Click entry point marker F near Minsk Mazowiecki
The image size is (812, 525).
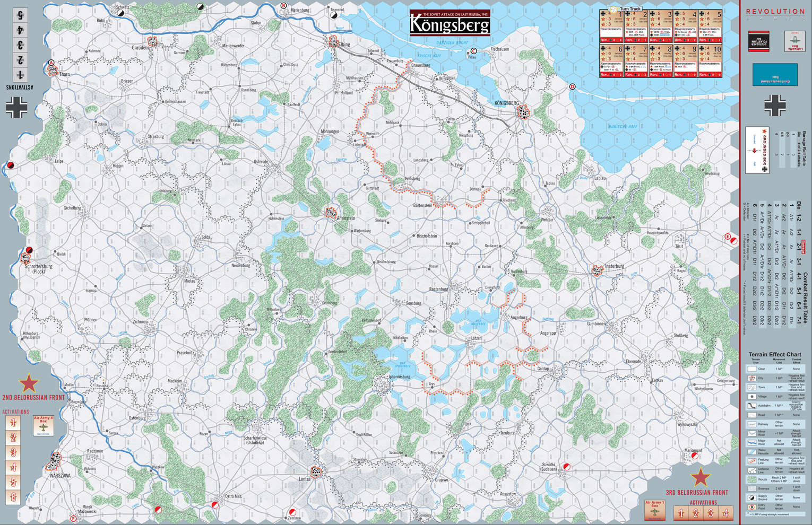pyautogui.click(x=73, y=519)
